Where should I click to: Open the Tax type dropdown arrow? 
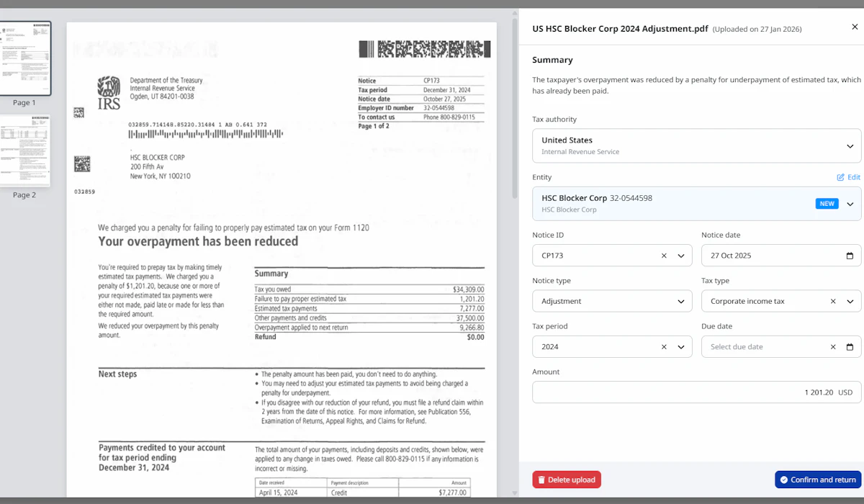(850, 301)
